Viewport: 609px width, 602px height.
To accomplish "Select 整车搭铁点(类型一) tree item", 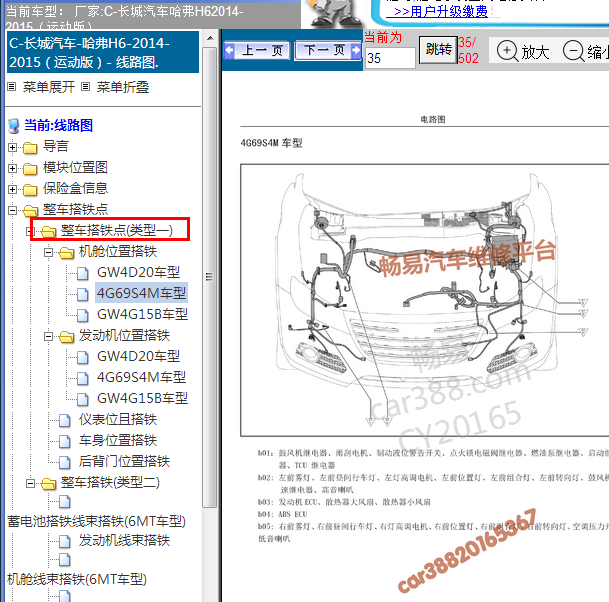I will [x=117, y=230].
